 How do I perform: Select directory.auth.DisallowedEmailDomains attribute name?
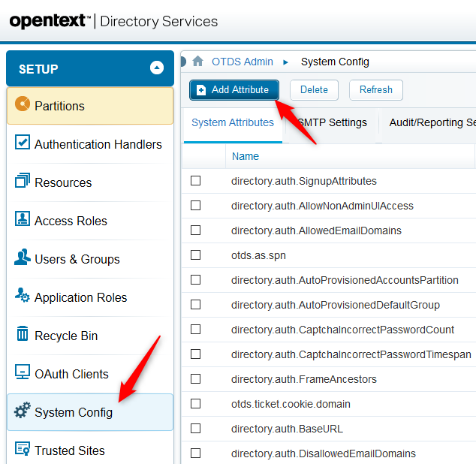[x=324, y=453]
